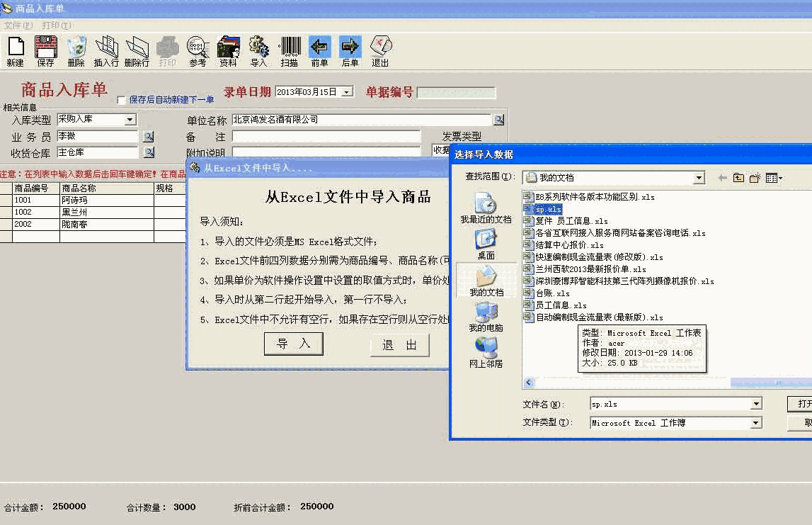Click the lookup magnifier beside 业务员
The image size is (812, 525).
click(147, 136)
